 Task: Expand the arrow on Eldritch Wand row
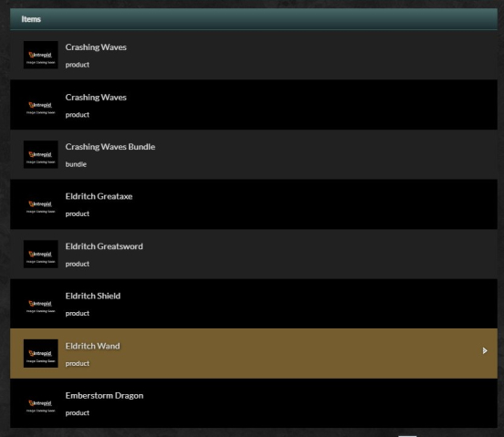(x=485, y=350)
